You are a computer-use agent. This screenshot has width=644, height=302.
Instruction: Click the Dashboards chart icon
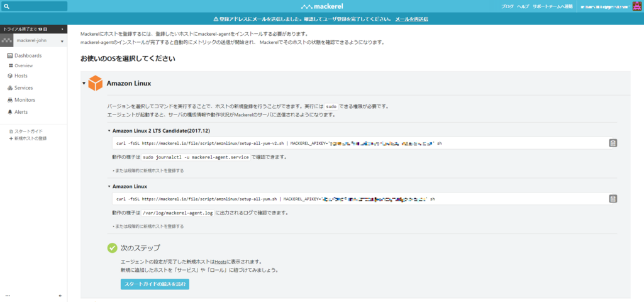click(x=10, y=55)
